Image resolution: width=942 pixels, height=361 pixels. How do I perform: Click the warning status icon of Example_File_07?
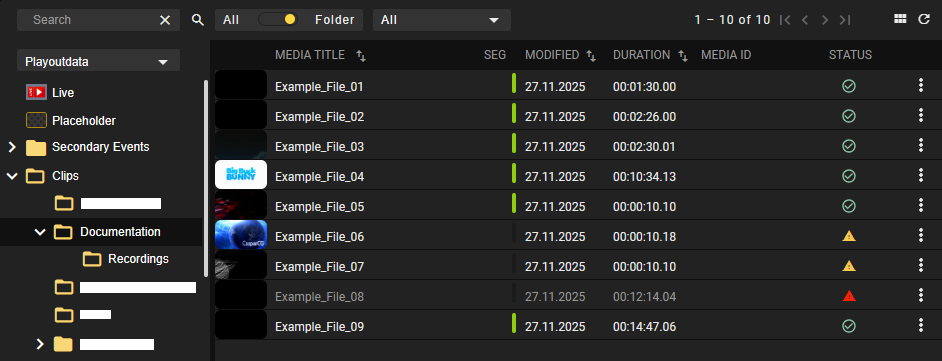click(849, 265)
